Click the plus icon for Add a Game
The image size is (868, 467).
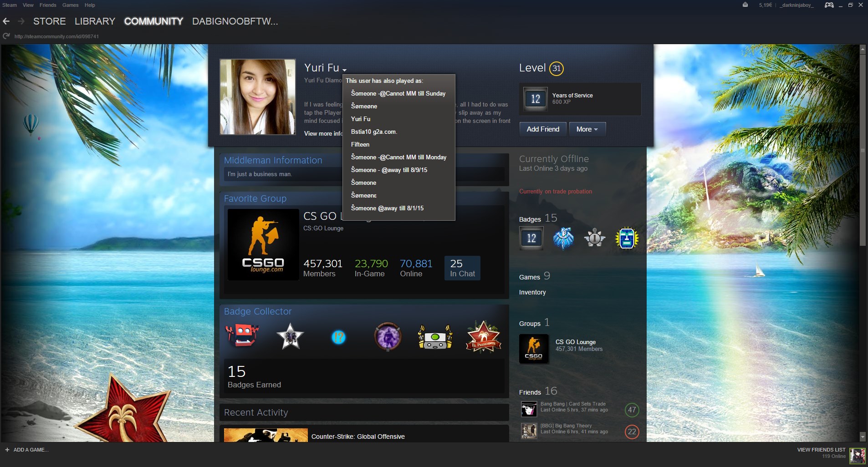coord(7,450)
